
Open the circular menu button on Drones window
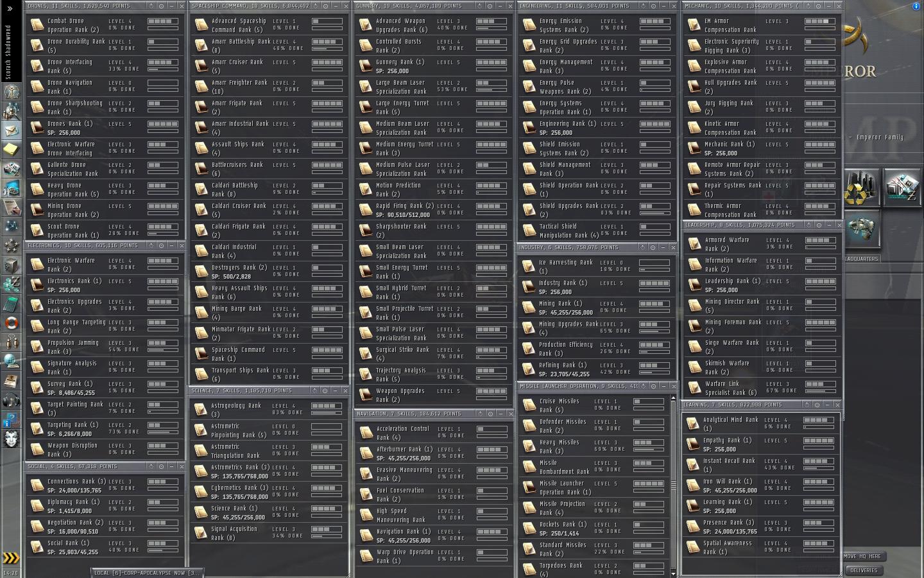coord(161,6)
